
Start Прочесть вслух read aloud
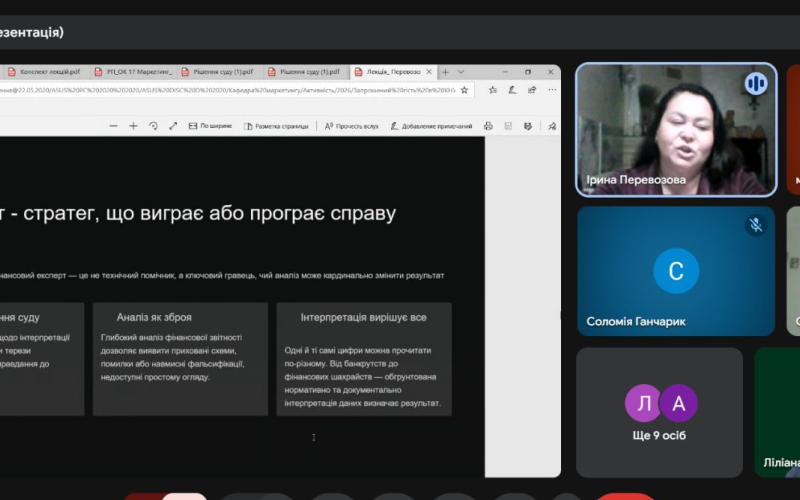click(x=352, y=126)
